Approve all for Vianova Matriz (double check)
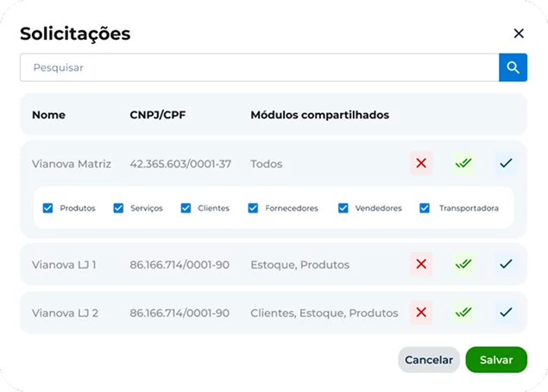This screenshot has height=392, width=548. [x=463, y=163]
